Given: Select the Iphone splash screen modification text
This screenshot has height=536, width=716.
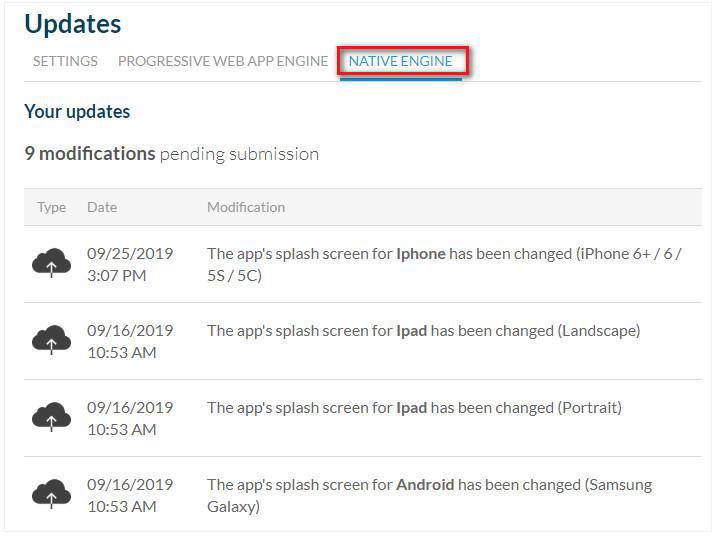Looking at the screenshot, I should pos(444,264).
